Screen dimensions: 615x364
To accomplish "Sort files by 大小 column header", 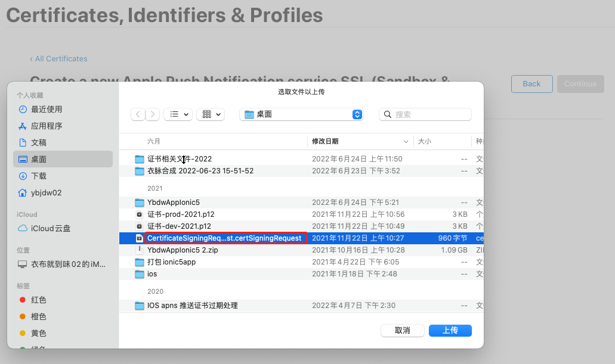I will click(425, 142).
